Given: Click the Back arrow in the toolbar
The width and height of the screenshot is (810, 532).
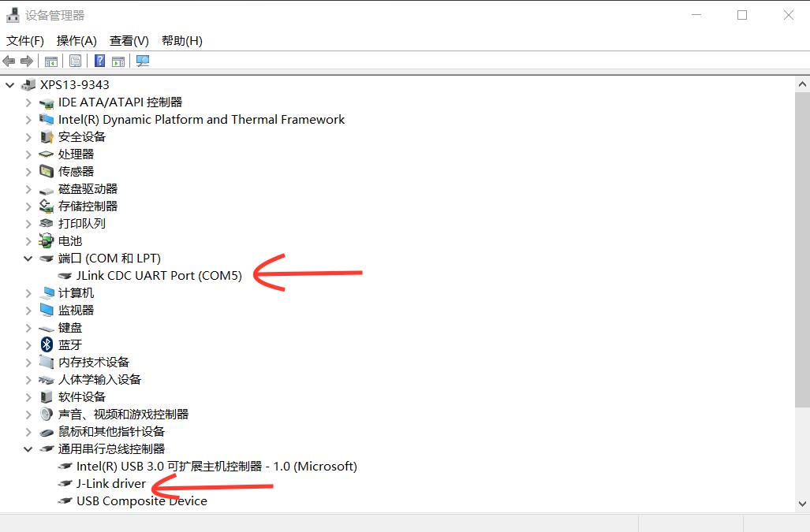Looking at the screenshot, I should [9, 61].
